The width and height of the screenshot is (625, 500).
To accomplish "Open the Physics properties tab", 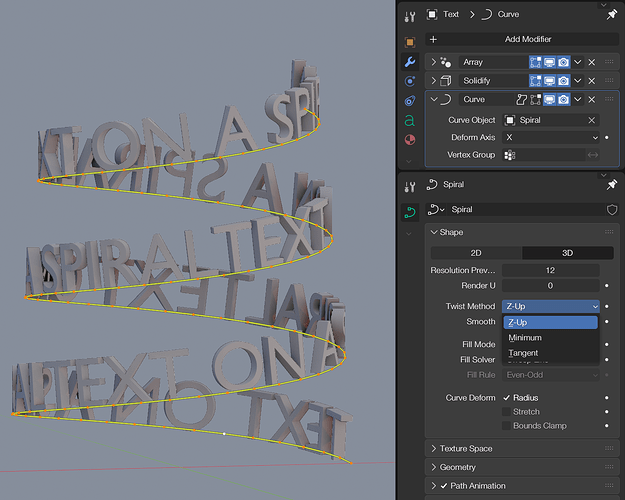I will [x=410, y=81].
